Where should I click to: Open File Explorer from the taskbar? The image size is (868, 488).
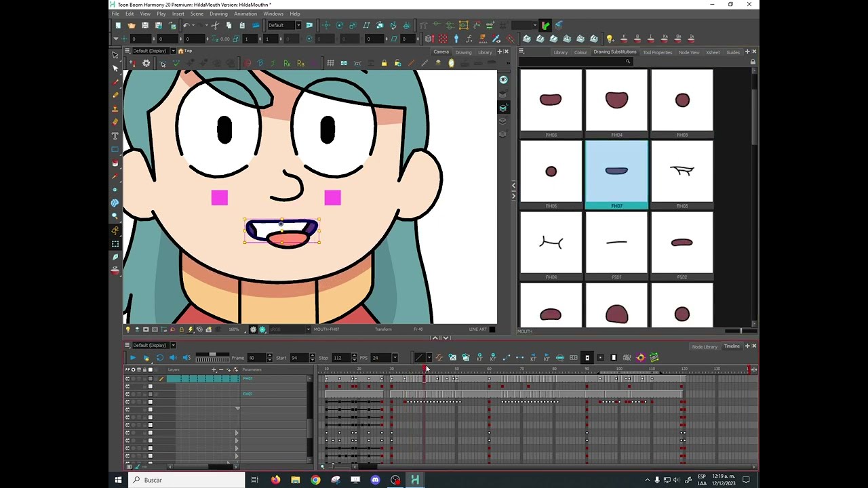(296, 480)
